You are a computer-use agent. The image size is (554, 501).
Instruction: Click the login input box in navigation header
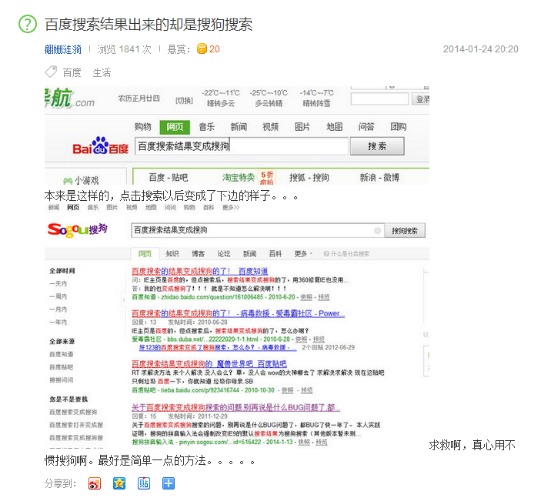point(380,99)
